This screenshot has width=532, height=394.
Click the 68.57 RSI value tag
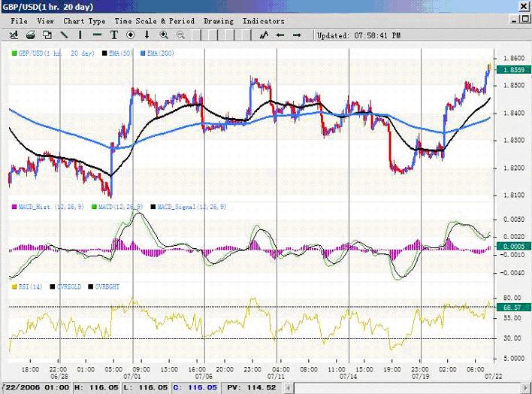click(x=514, y=308)
